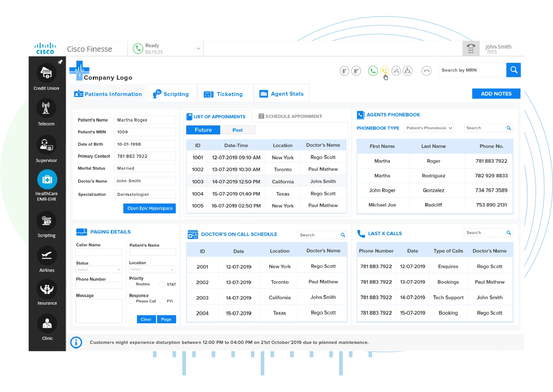Click the Caller Name input field
The image size is (553, 392).
click(x=99, y=252)
